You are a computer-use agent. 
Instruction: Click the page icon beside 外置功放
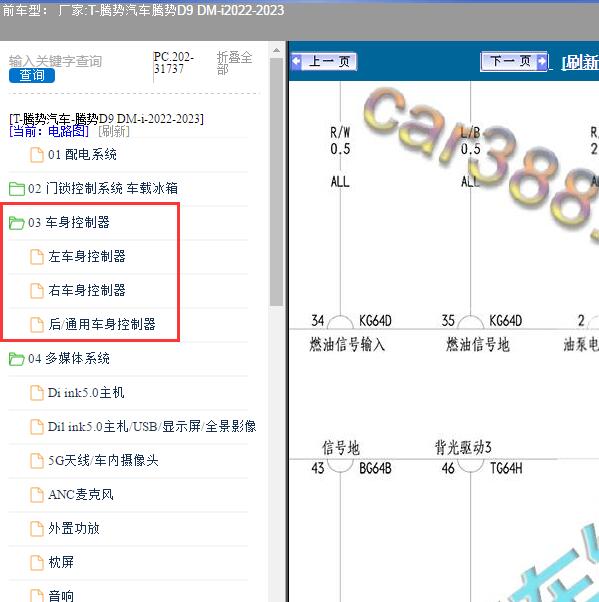tap(37, 529)
